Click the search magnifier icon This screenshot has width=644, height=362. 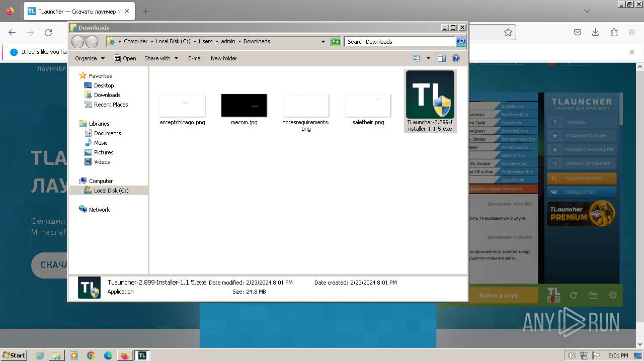[x=460, y=42]
